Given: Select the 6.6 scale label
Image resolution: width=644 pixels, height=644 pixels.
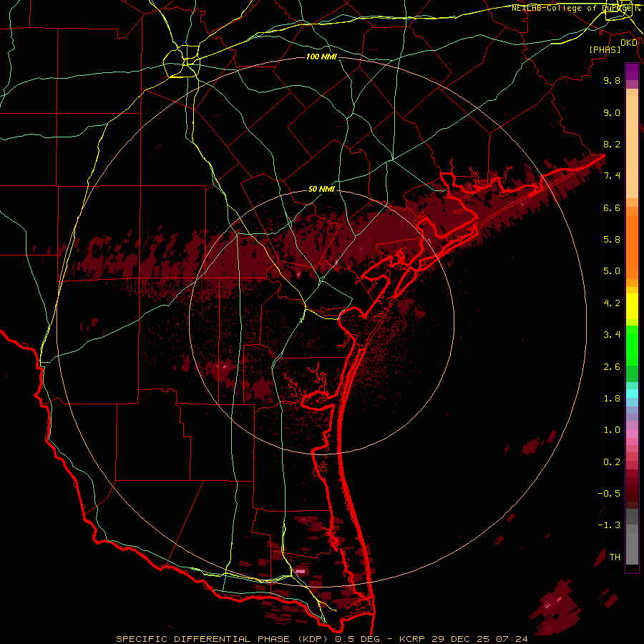Looking at the screenshot, I should pos(612,208).
